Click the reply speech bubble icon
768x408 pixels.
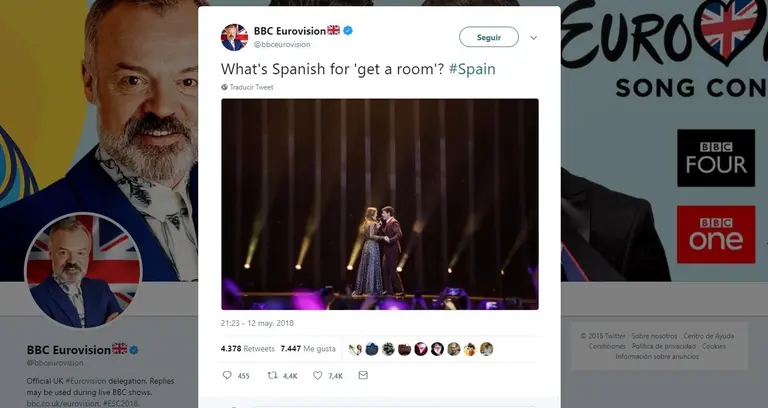point(227,375)
